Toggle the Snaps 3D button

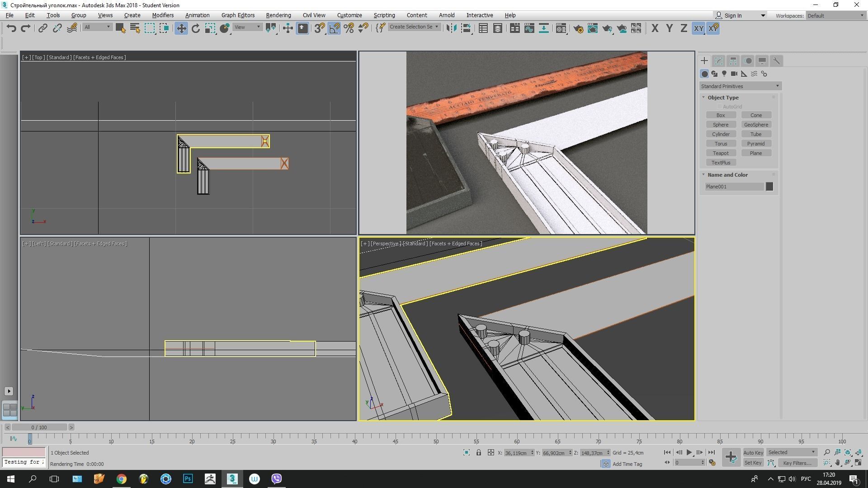click(x=320, y=28)
